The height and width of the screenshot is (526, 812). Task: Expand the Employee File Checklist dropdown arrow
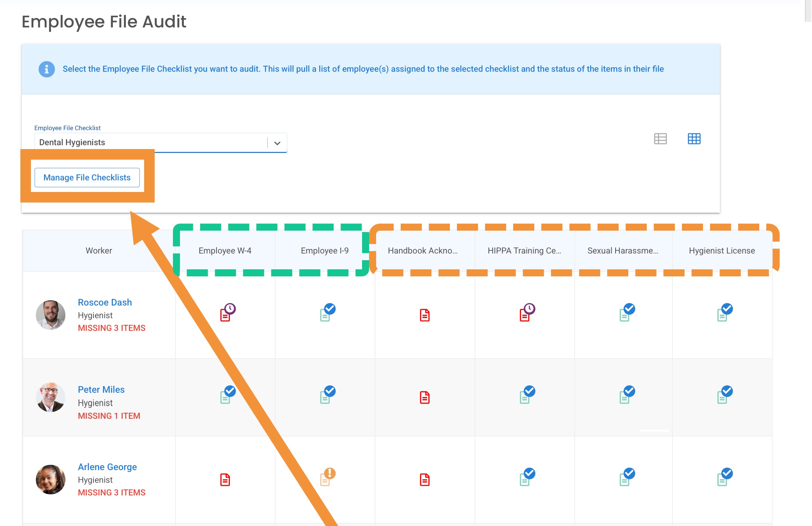[x=277, y=143]
